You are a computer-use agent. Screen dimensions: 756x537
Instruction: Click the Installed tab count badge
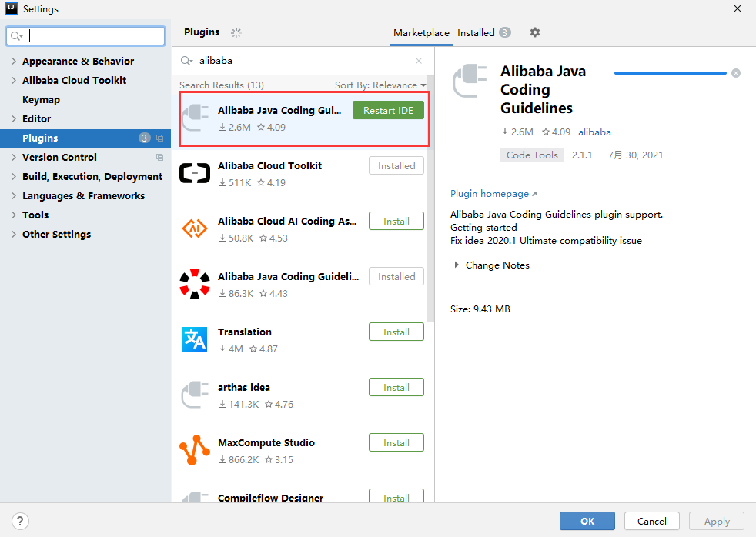pos(505,32)
